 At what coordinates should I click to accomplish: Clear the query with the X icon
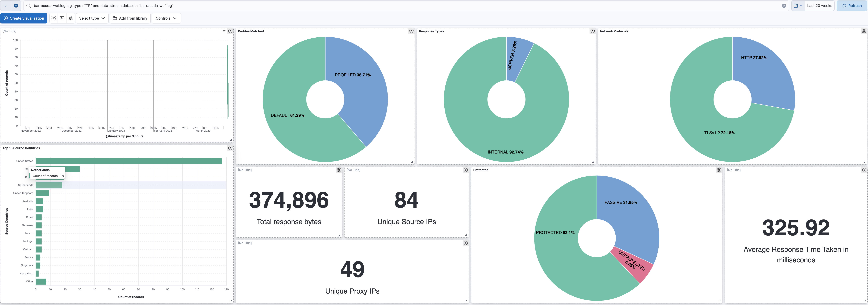tap(784, 6)
